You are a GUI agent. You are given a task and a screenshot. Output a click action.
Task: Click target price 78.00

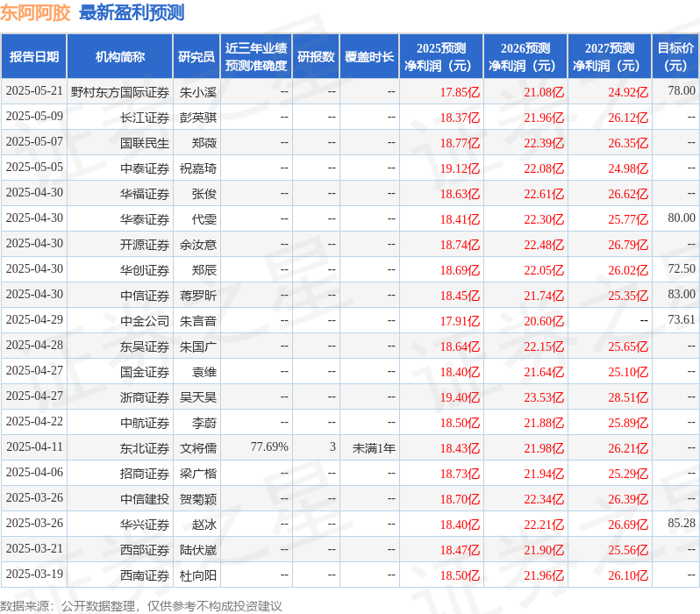tap(682, 91)
